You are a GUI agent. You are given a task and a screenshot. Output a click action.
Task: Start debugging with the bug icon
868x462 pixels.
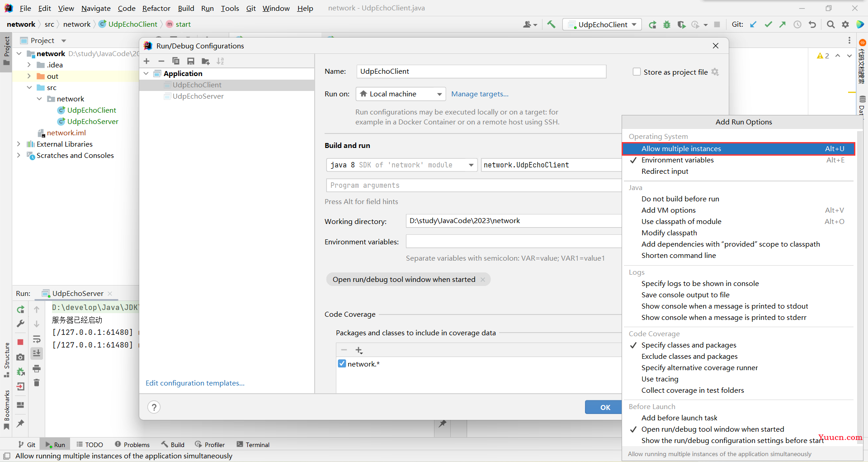point(667,24)
